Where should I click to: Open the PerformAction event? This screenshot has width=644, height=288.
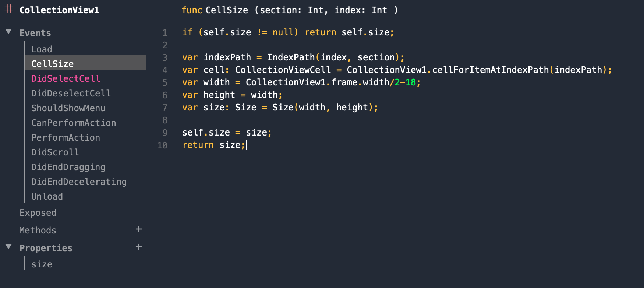click(x=66, y=137)
